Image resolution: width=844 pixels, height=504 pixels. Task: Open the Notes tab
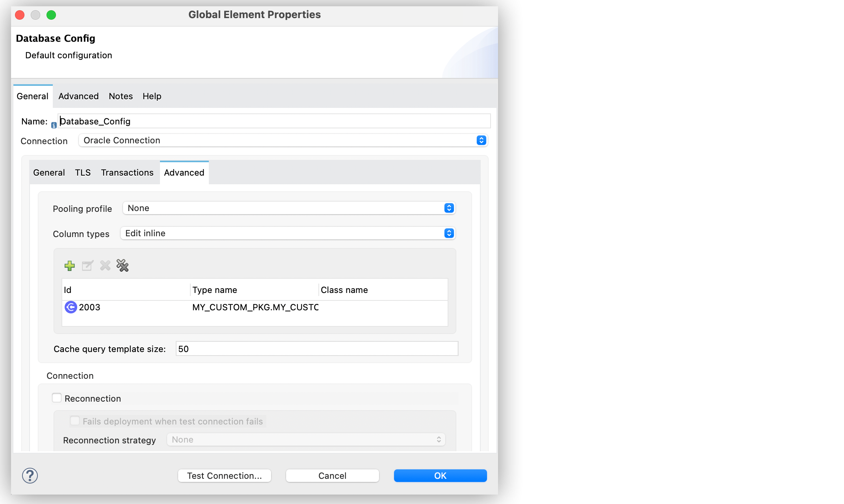point(120,96)
